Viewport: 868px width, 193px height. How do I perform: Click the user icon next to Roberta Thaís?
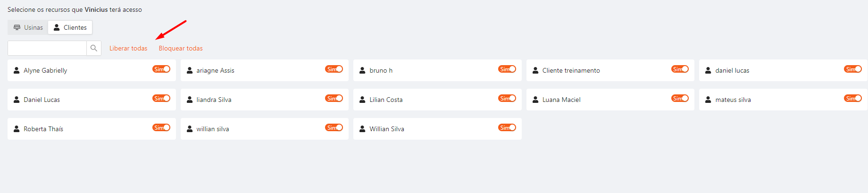pos(17,129)
